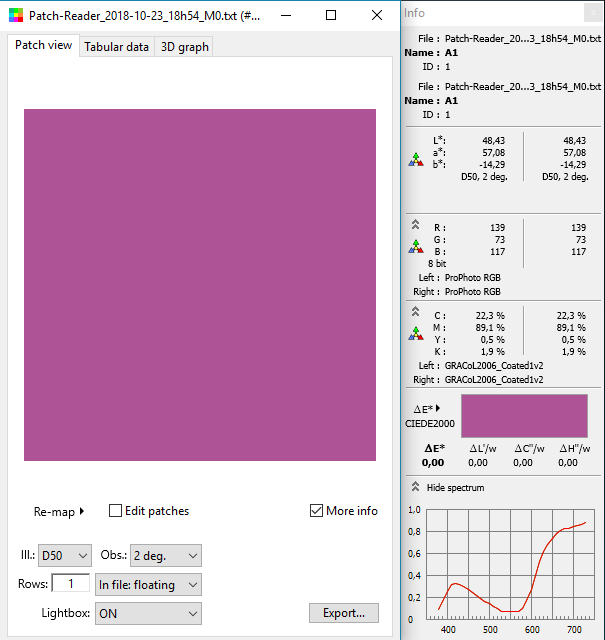Click the '8 bit' label
Viewport: 605px width, 640px height.
coord(437,264)
